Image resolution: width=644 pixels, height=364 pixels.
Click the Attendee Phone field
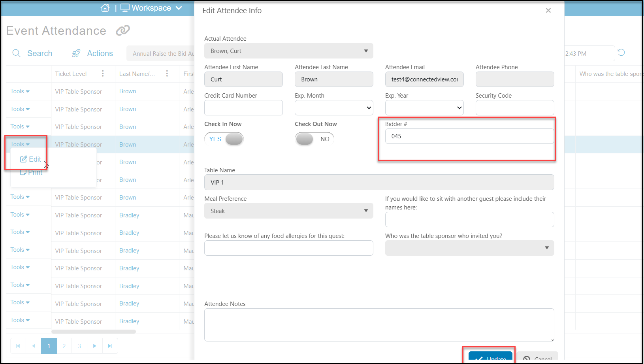coord(515,79)
